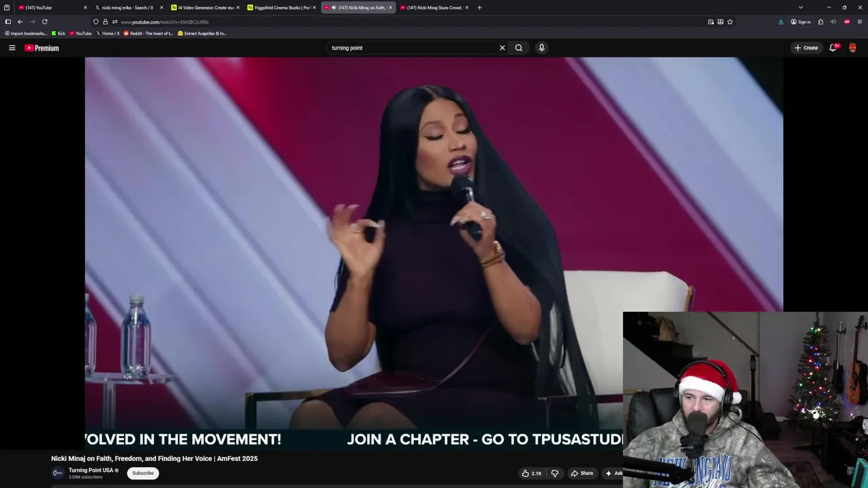868x488 pixels.
Task: Close the 'nicki minaj erika' X tab
Action: click(161, 7)
